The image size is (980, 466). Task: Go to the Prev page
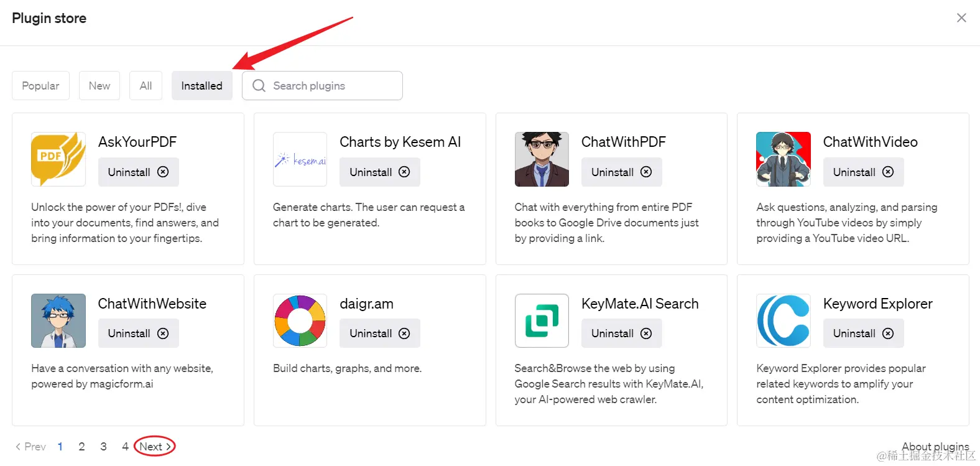coord(30,446)
